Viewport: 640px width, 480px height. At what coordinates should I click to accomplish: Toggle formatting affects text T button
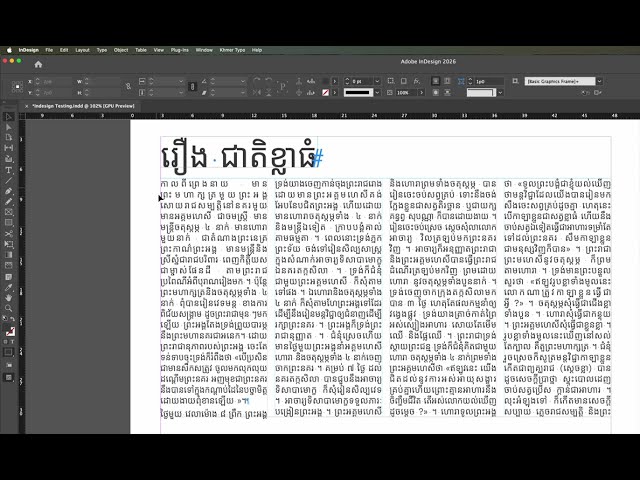click(12, 342)
